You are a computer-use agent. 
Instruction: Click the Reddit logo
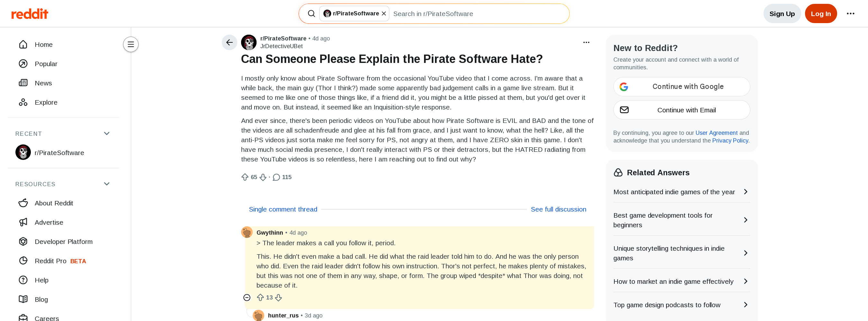[30, 14]
